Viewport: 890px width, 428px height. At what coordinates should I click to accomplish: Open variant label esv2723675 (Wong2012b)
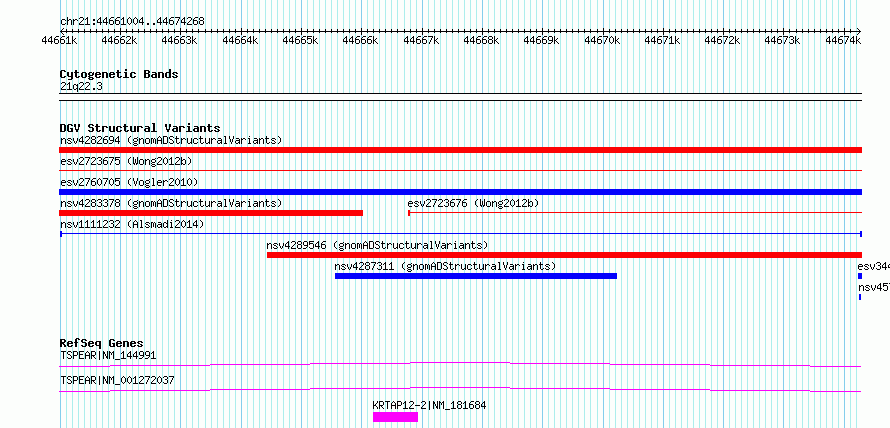(126, 161)
